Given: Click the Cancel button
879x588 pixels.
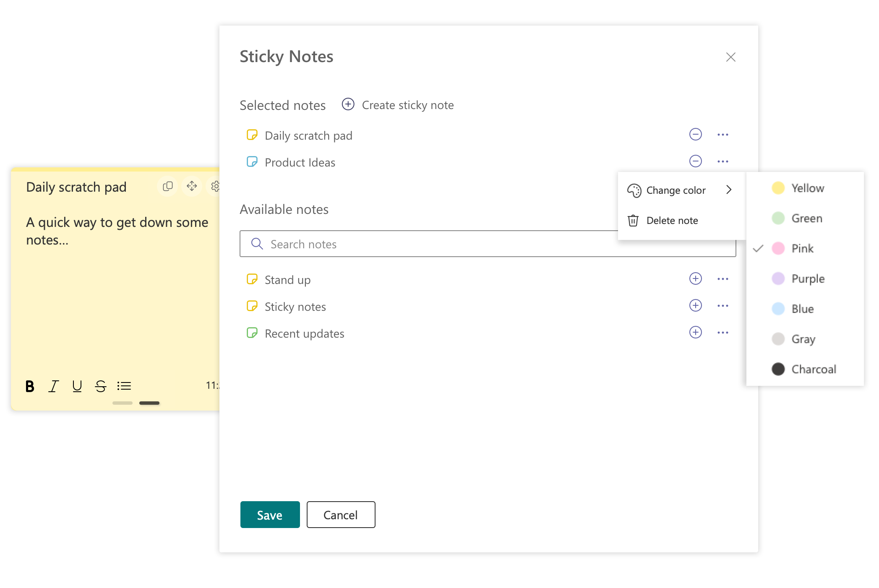Looking at the screenshot, I should (x=341, y=515).
